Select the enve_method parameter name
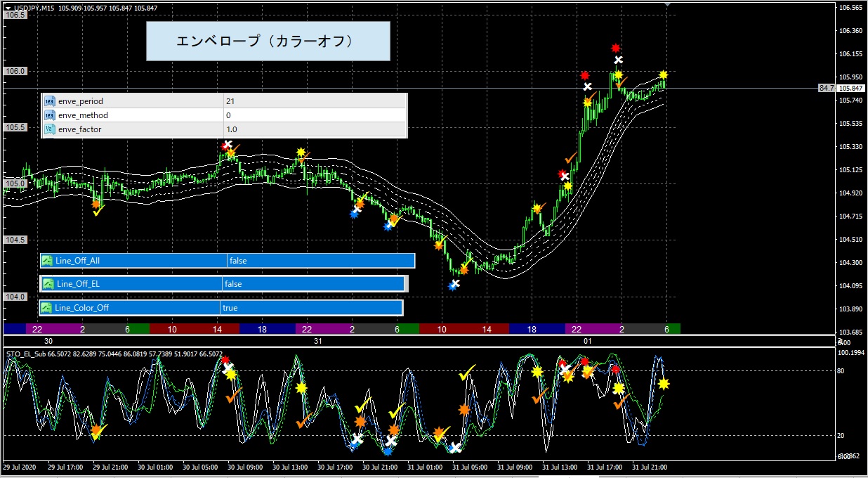The width and height of the screenshot is (868, 478). tap(83, 115)
